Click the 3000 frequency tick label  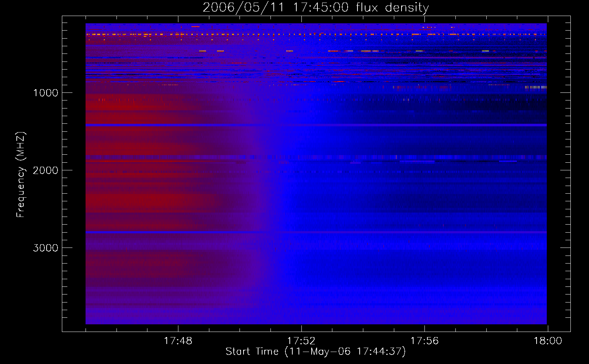tap(46, 248)
